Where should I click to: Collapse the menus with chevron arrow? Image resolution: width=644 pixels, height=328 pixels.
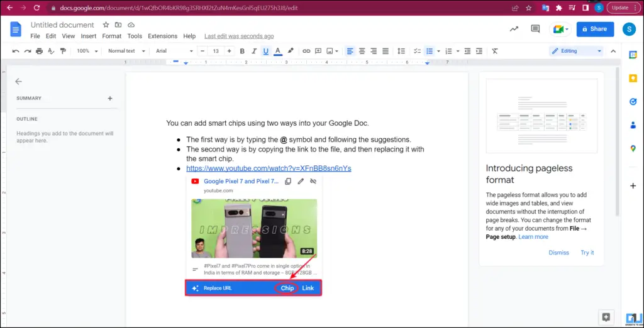coord(613,52)
